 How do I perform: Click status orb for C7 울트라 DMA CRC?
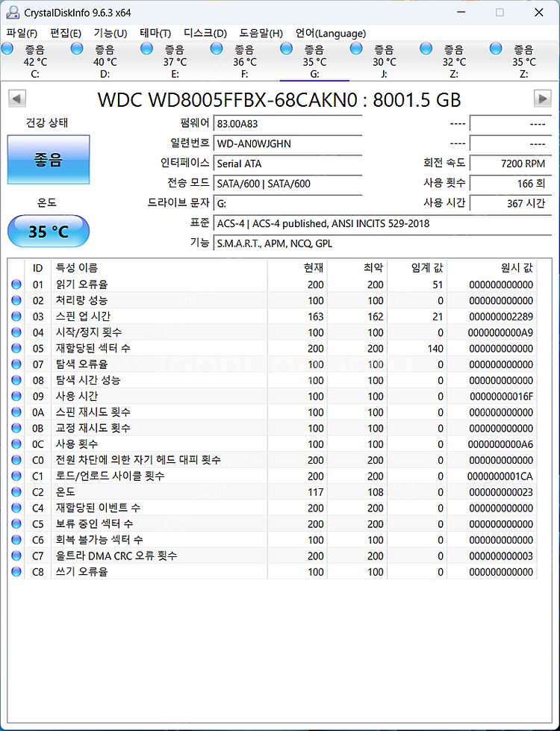tap(16, 556)
